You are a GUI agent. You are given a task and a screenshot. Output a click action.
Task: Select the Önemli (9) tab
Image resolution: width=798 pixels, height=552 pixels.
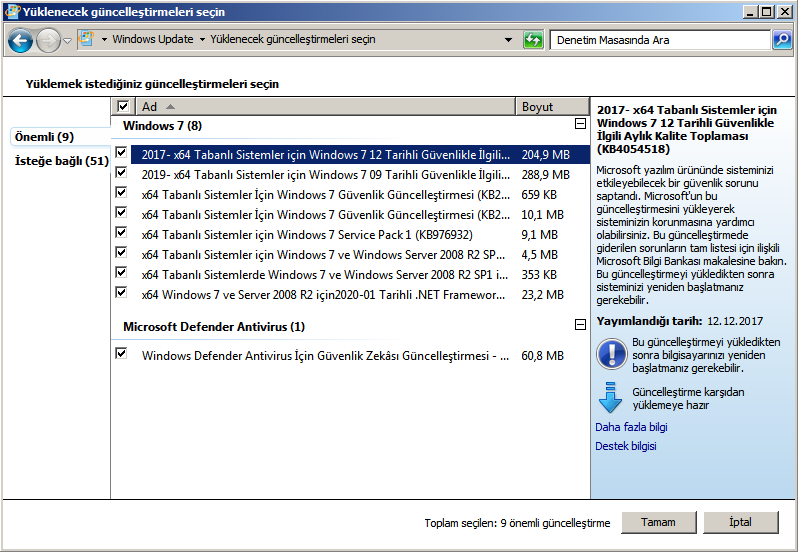click(x=44, y=137)
